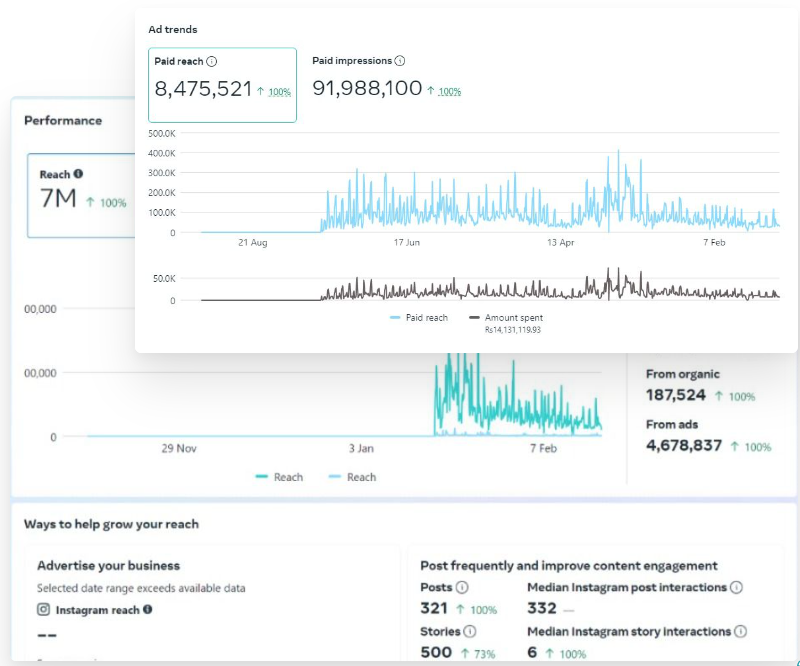The image size is (800, 666).
Task: Click the 8,475,521 paid reach value
Action: tap(203, 89)
